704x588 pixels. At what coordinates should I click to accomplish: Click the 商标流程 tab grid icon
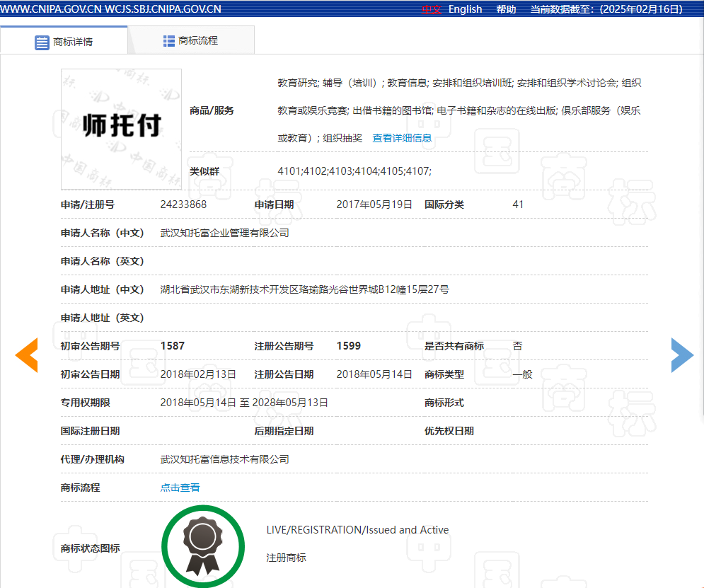[169, 41]
